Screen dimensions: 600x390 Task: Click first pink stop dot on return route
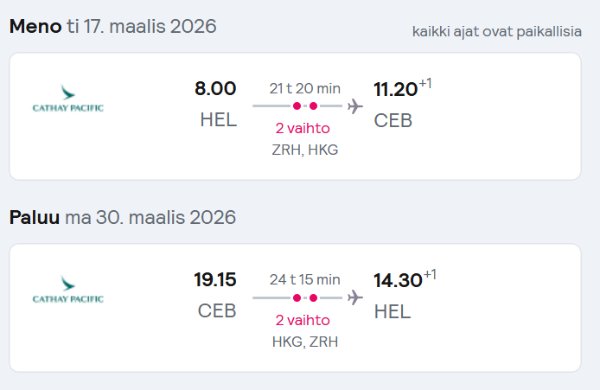297,298
